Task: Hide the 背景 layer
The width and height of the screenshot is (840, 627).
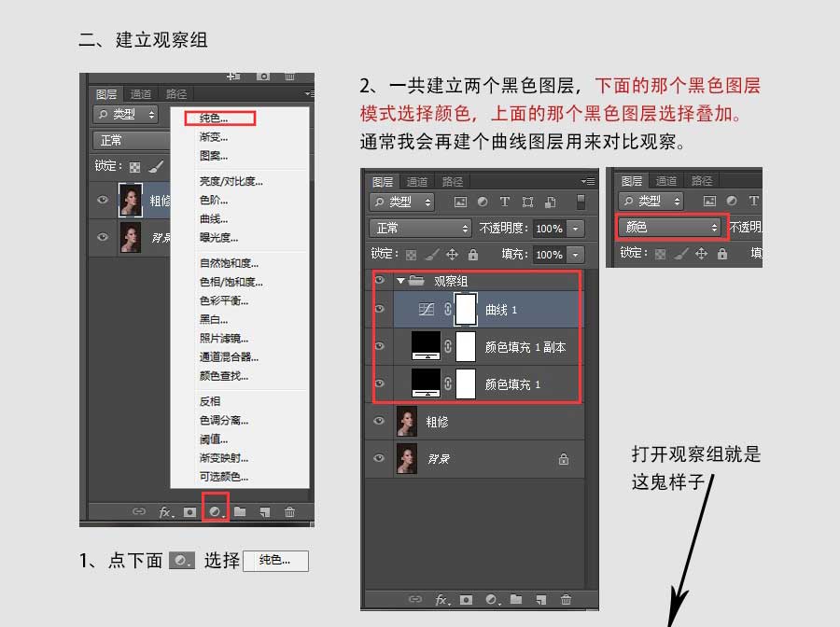Action: (378, 459)
